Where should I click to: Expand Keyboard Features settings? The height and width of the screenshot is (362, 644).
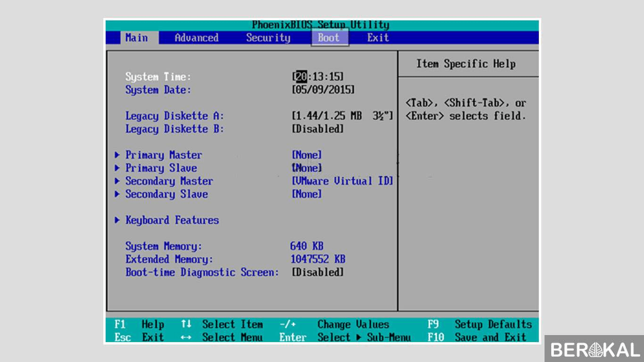[x=172, y=220]
